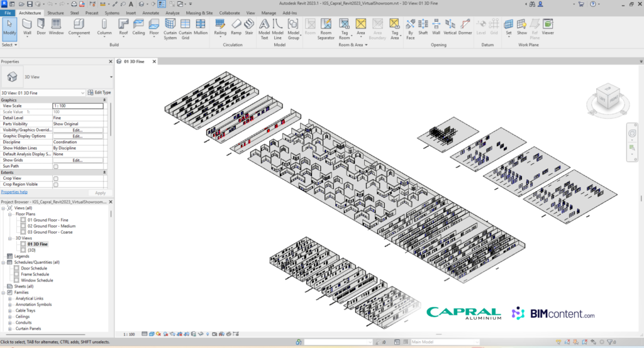Select the Frame Schedule item
Viewport: 644px width, 348px height.
point(35,275)
